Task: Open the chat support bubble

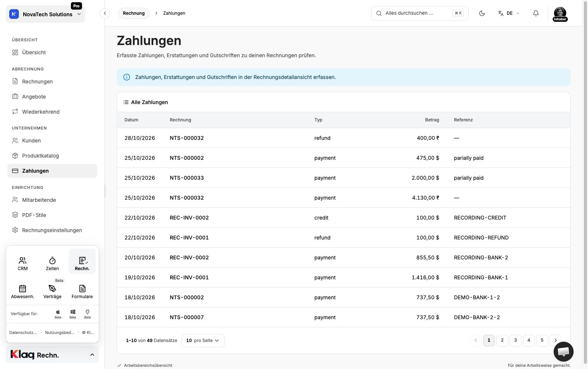Action: (563, 351)
